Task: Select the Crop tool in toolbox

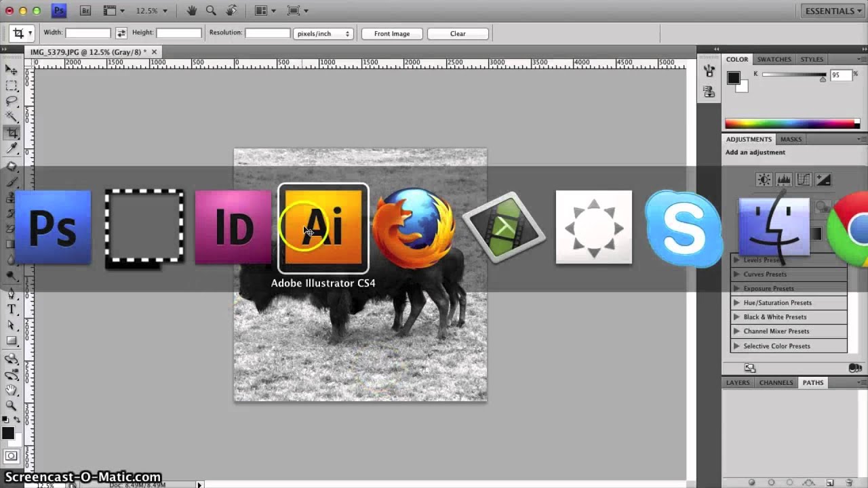Action: [x=12, y=133]
